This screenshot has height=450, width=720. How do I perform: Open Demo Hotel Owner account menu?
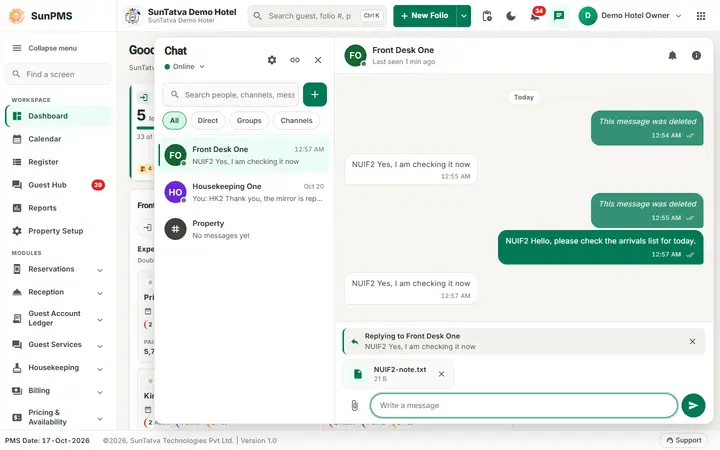pos(630,16)
